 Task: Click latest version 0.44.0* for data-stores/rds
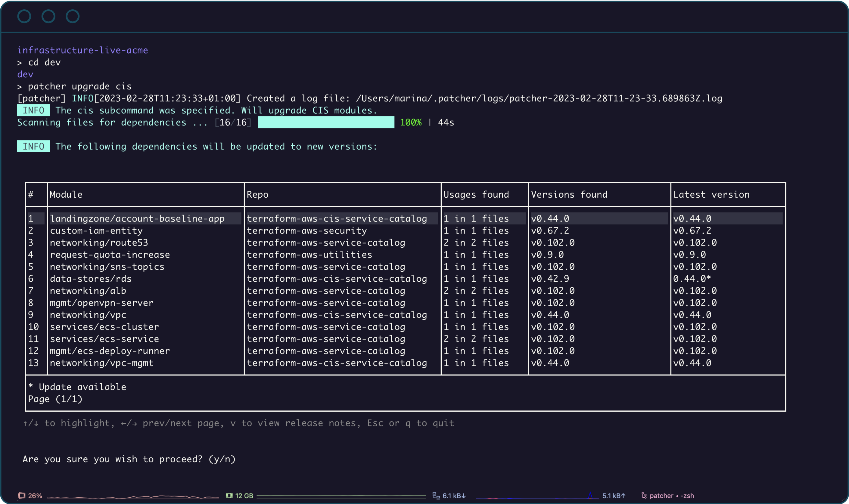[692, 279]
